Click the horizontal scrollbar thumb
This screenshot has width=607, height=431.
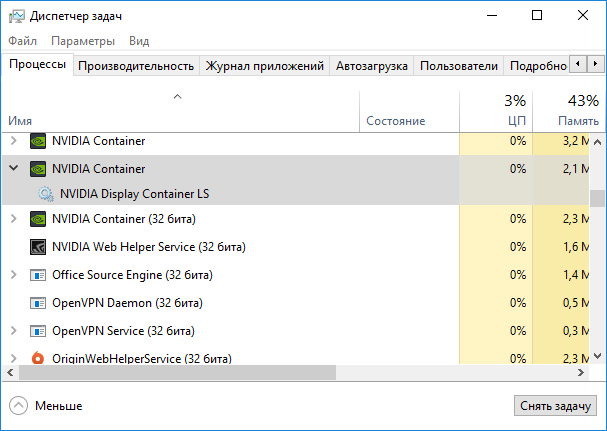click(x=177, y=373)
